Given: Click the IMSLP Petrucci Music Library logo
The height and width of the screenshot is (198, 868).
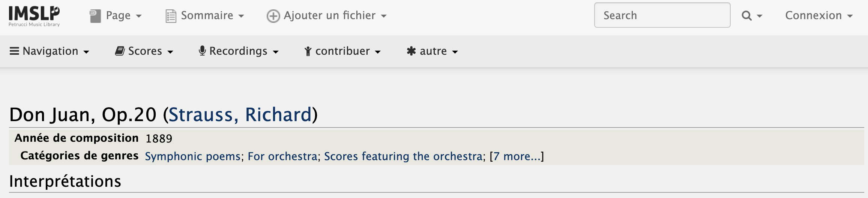Looking at the screenshot, I should (34, 16).
